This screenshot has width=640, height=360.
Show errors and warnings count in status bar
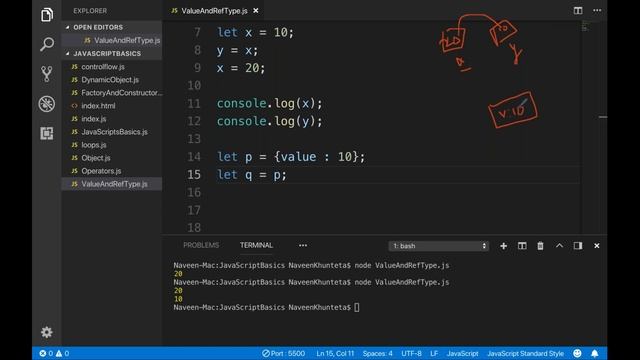coord(54,353)
